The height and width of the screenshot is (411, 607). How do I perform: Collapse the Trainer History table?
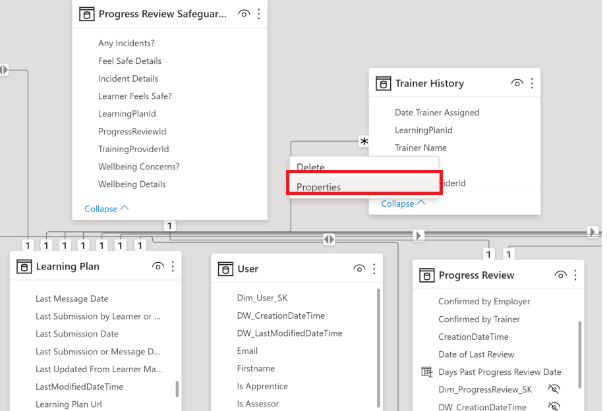click(x=403, y=204)
